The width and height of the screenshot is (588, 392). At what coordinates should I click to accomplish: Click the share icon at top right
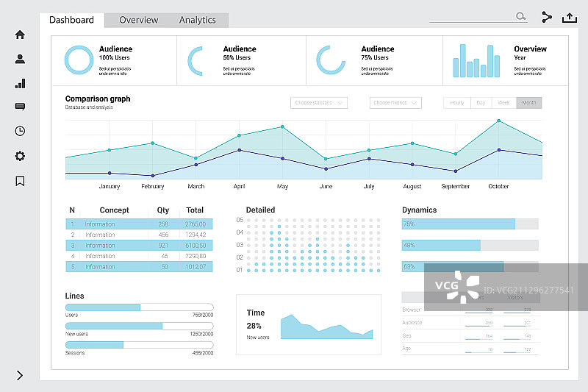(546, 18)
